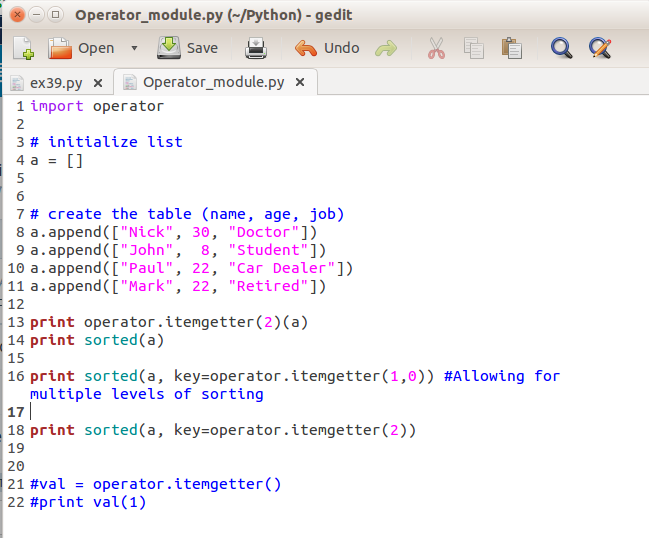The width and height of the screenshot is (649, 538).
Task: Click the "John" string on line 9
Action: [147, 250]
